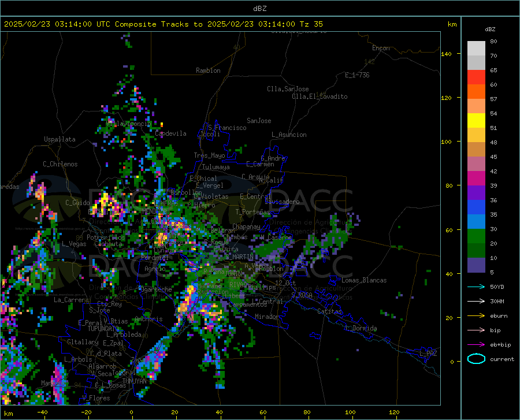Select the green 30 dBZ color swatch
The height and width of the screenshot is (420, 520).
point(476,236)
